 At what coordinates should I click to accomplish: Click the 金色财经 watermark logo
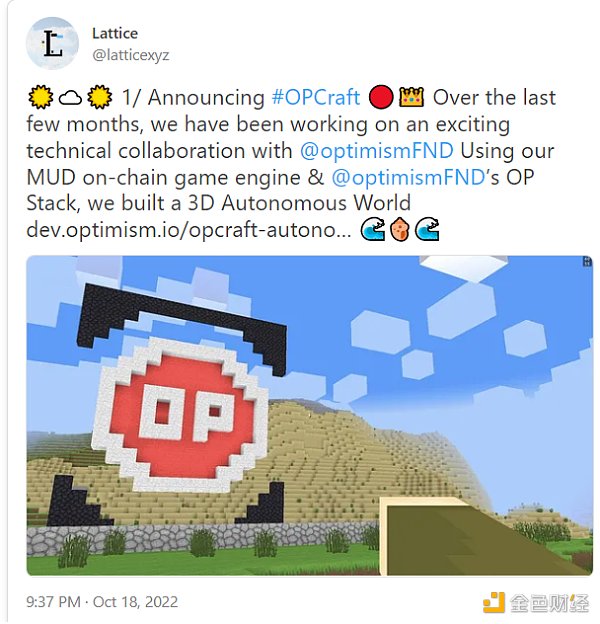click(536, 603)
